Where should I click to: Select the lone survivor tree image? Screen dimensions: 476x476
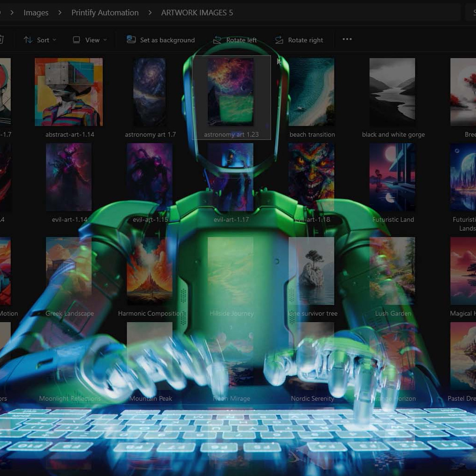point(311,271)
